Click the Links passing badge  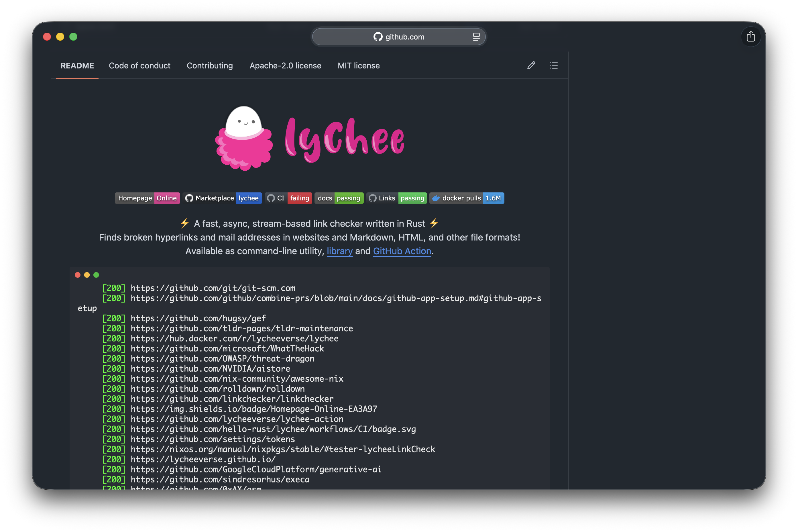pos(396,198)
